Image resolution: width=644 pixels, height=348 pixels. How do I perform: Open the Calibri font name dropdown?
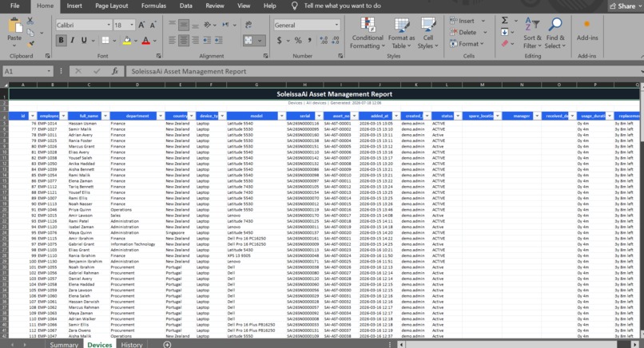tap(109, 25)
